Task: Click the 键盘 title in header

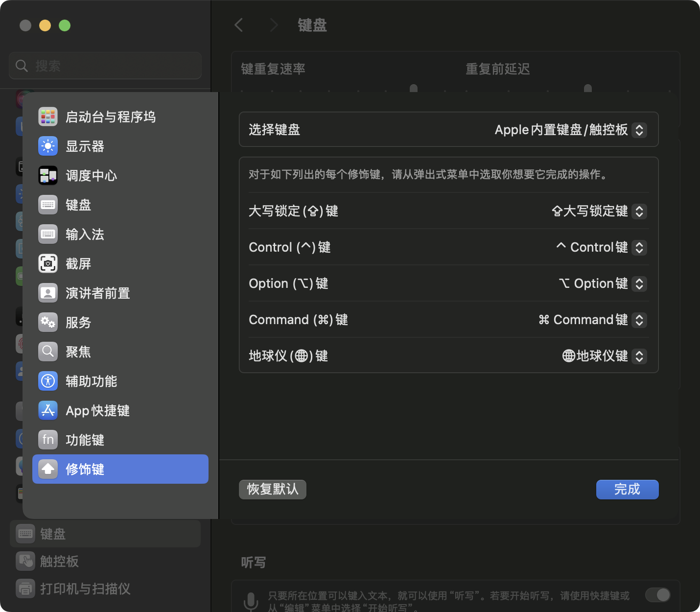Action: coord(312,25)
